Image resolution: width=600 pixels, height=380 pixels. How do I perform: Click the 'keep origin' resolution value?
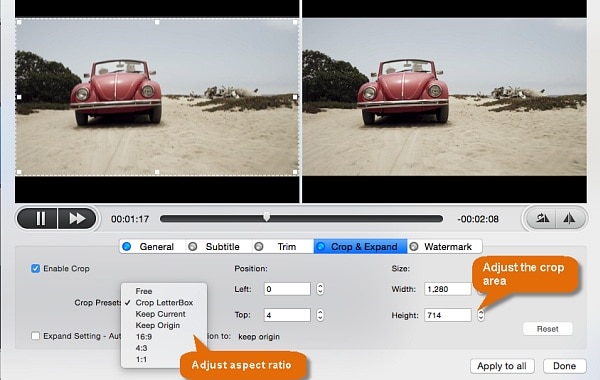259,337
